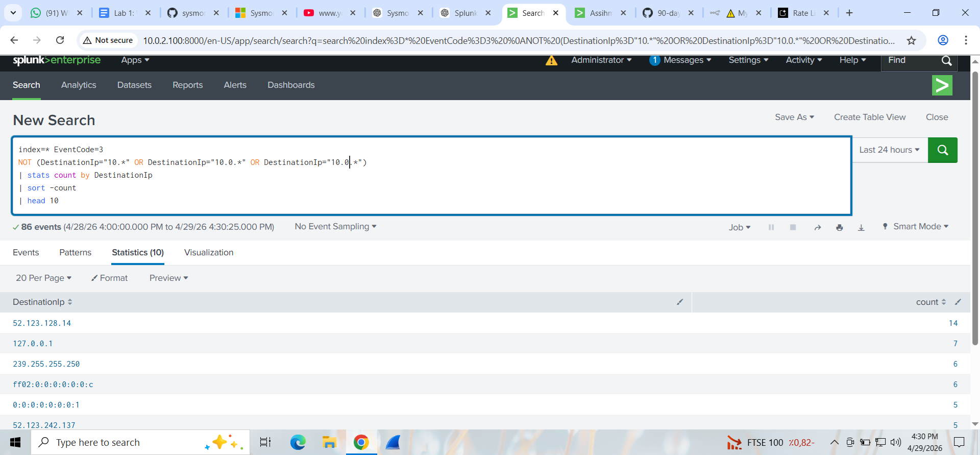980x455 pixels.
Task: Stop the search job
Action: [x=793, y=227]
